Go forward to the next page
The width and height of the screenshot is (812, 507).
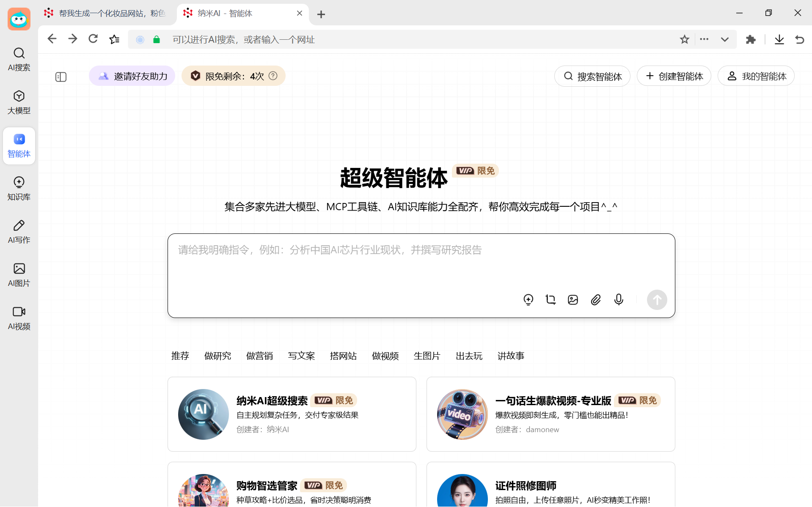coord(73,39)
